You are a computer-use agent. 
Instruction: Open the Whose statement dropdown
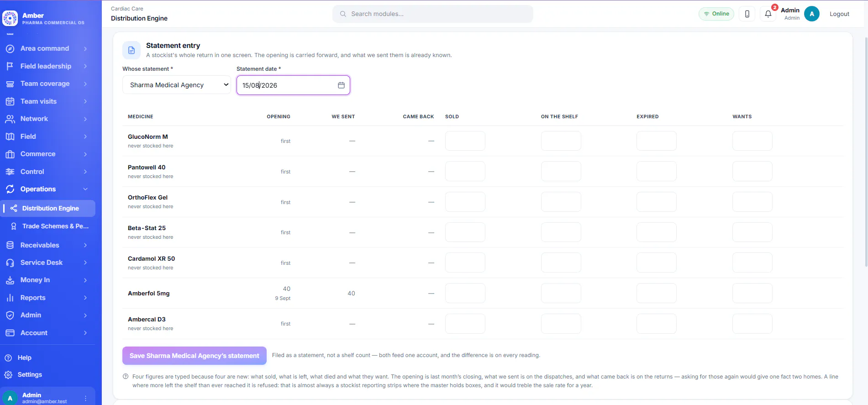177,85
